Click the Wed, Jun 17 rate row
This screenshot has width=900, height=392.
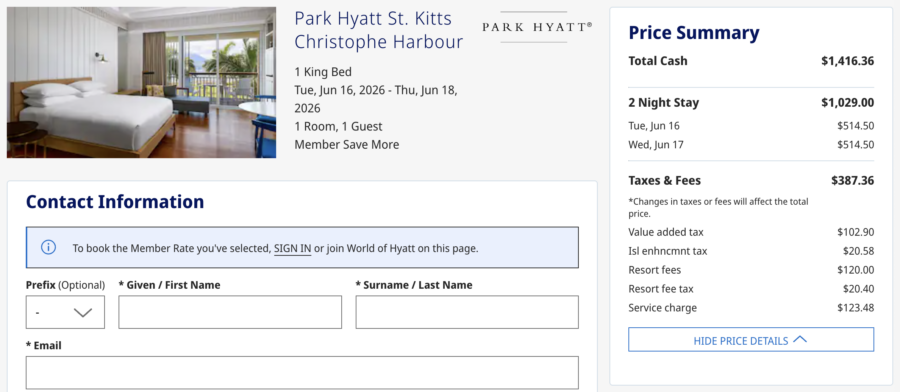(751, 145)
